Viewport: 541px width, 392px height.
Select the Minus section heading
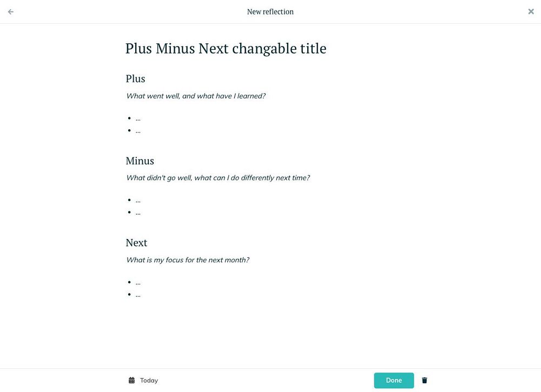point(140,161)
